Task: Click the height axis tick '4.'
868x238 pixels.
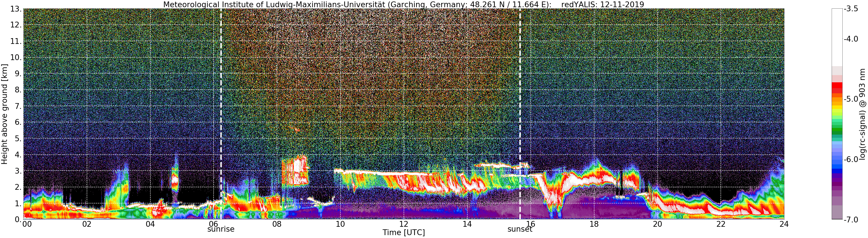Action: click(18, 155)
